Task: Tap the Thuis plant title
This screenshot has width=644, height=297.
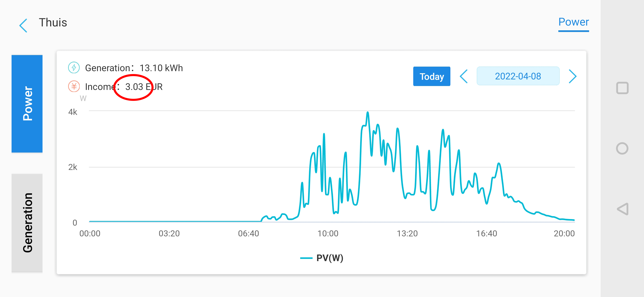Action: (53, 22)
